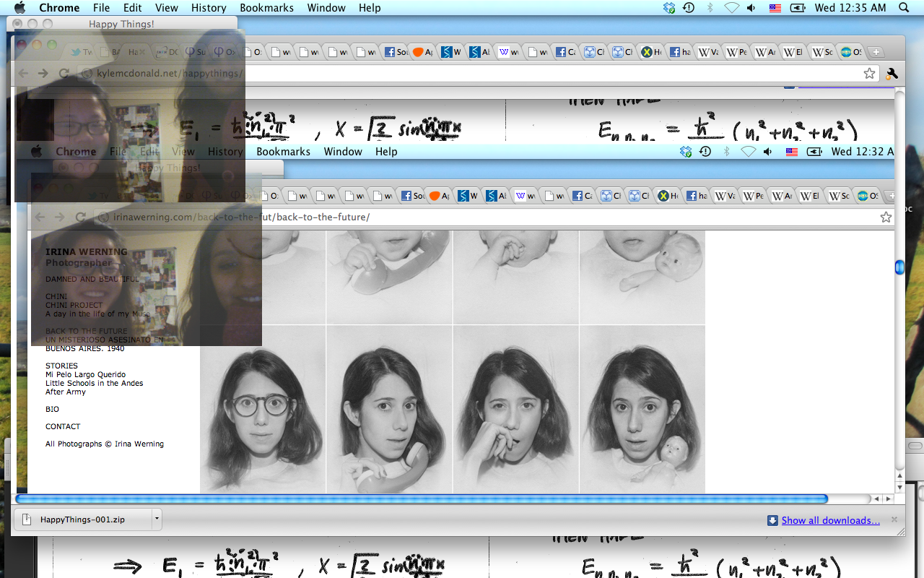924x578 pixels.
Task: Expand the HappyThings-001.zip download options arrow
Action: tap(156, 519)
